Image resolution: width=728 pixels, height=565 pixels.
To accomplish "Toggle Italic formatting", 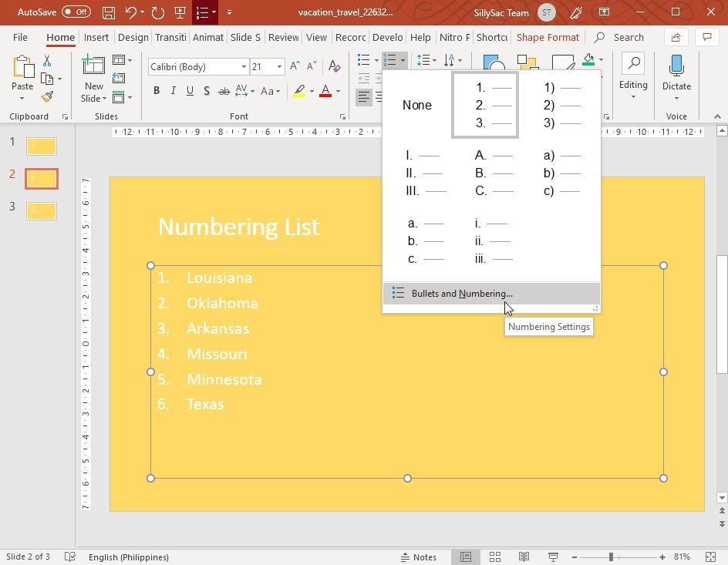I will (174, 91).
